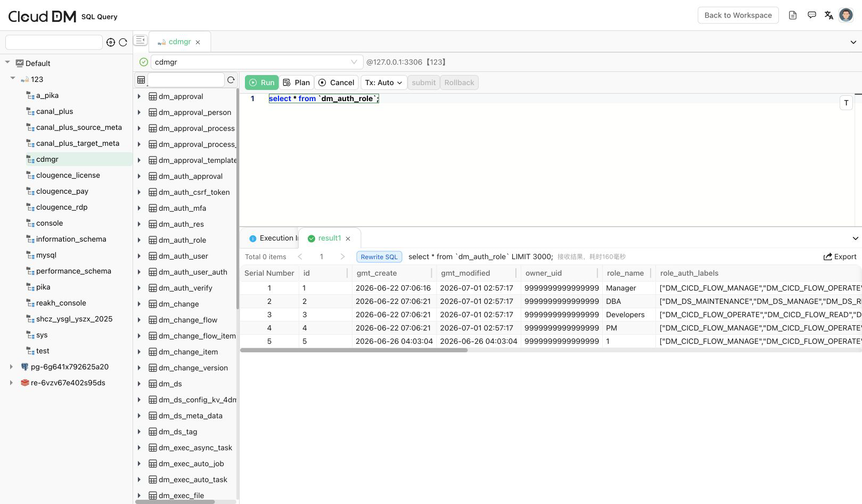The width and height of the screenshot is (862, 504).
Task: Click the dm_auth_role table icon
Action: click(x=152, y=240)
